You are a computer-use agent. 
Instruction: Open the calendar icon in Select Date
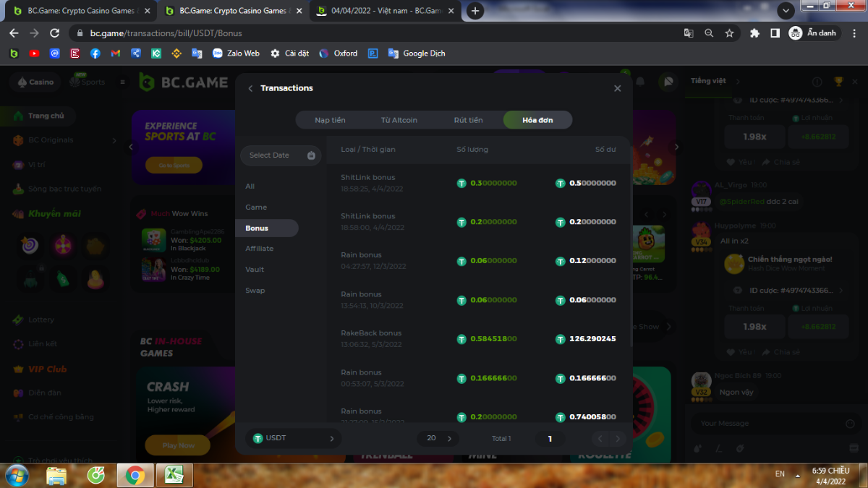pos(311,155)
